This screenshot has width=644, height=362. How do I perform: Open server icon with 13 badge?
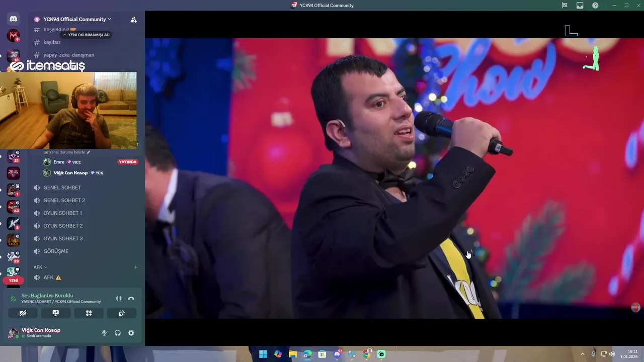pyautogui.click(x=13, y=56)
